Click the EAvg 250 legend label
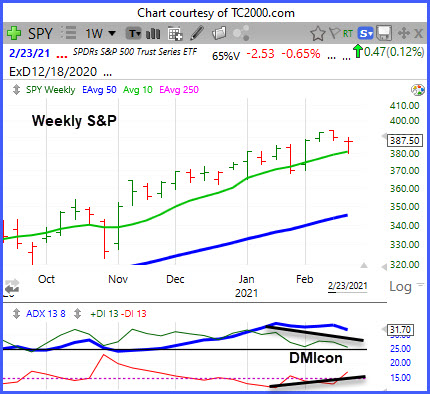 pos(179,90)
